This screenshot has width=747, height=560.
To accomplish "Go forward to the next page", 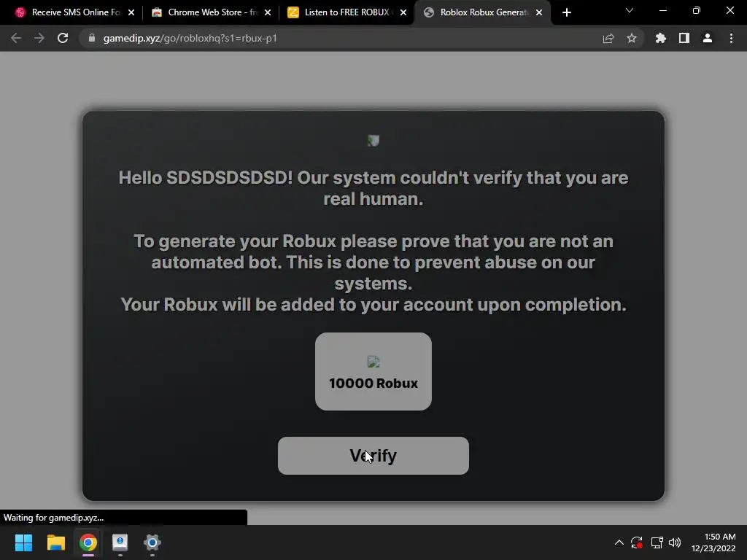I will coord(39,38).
